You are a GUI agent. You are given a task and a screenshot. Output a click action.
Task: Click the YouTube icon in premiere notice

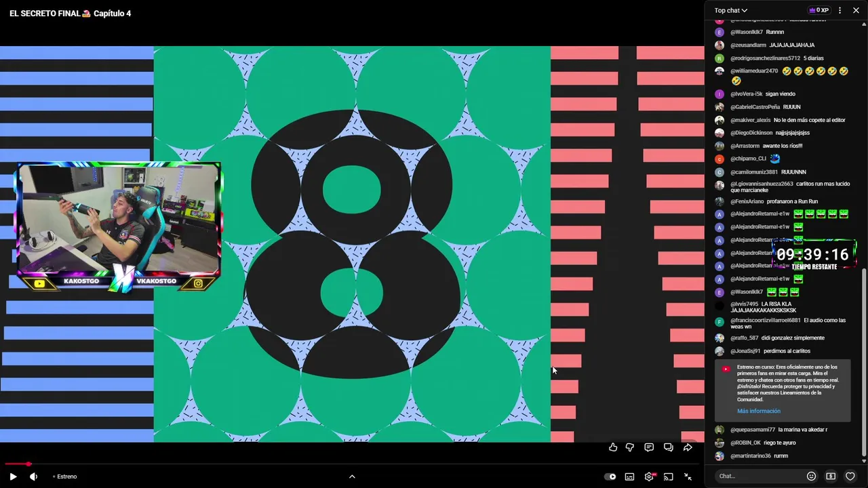coord(726,369)
